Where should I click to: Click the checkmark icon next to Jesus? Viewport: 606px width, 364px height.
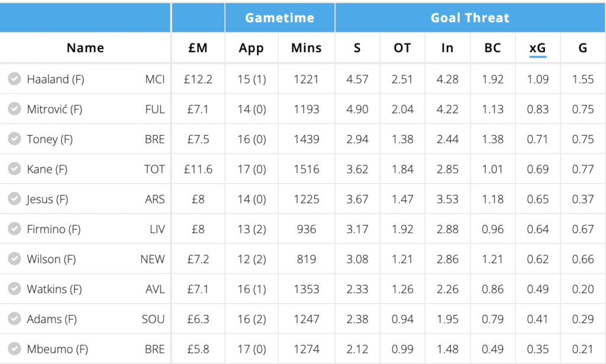[x=14, y=199]
